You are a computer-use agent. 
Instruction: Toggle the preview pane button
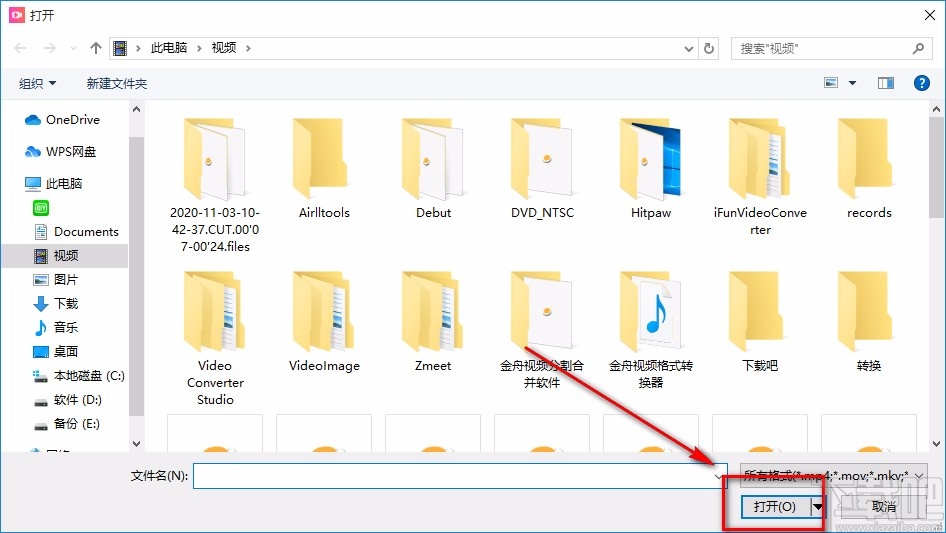point(886,83)
